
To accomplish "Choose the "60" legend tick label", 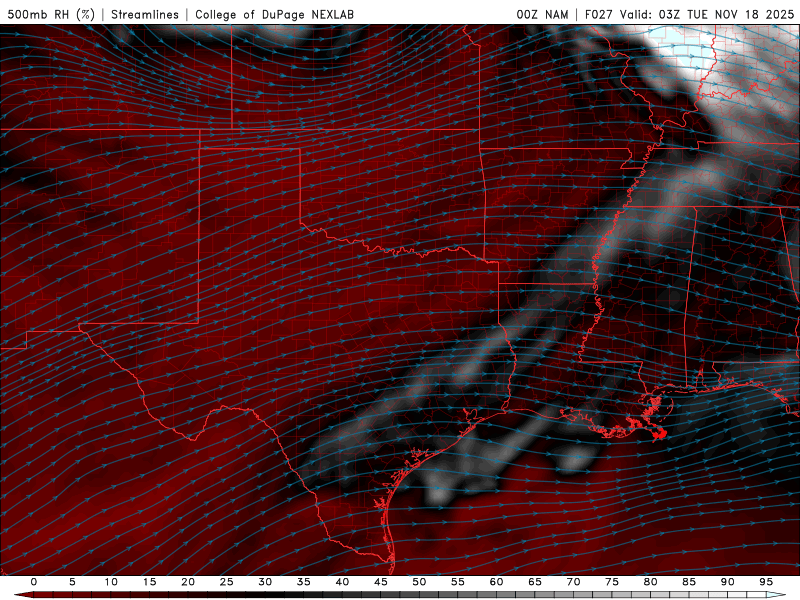I will click(x=496, y=582).
